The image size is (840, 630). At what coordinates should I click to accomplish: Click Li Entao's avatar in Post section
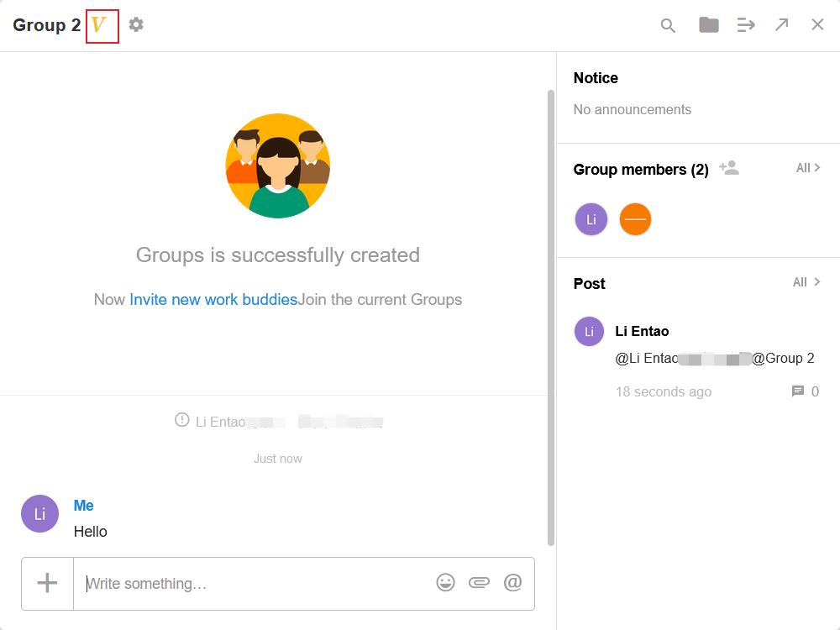click(590, 331)
